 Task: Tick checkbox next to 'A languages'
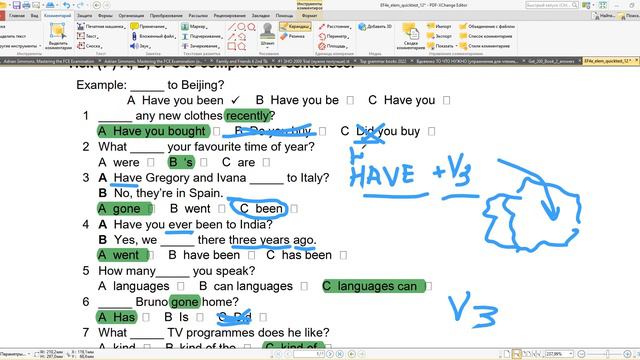(180, 286)
